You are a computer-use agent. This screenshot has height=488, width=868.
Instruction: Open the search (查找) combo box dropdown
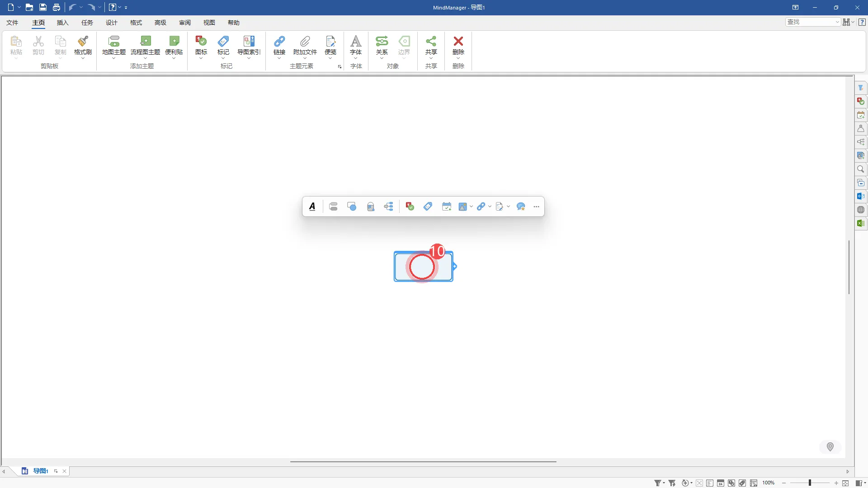point(837,22)
